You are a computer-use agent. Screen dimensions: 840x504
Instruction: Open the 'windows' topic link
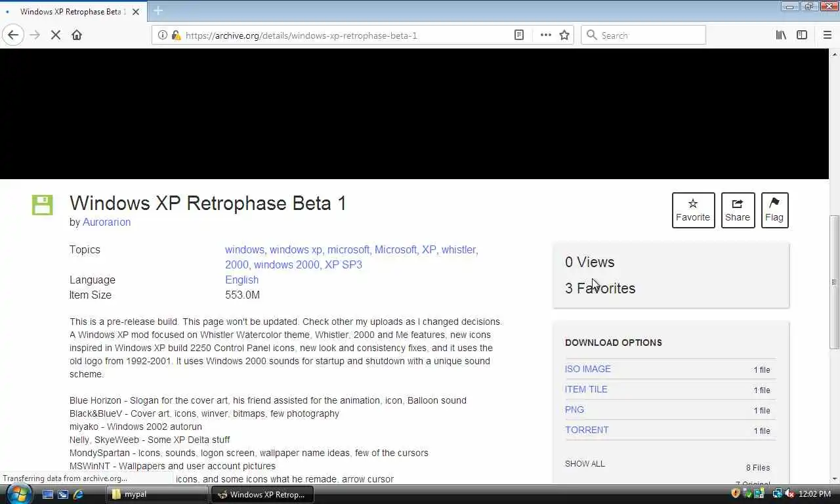pos(244,250)
